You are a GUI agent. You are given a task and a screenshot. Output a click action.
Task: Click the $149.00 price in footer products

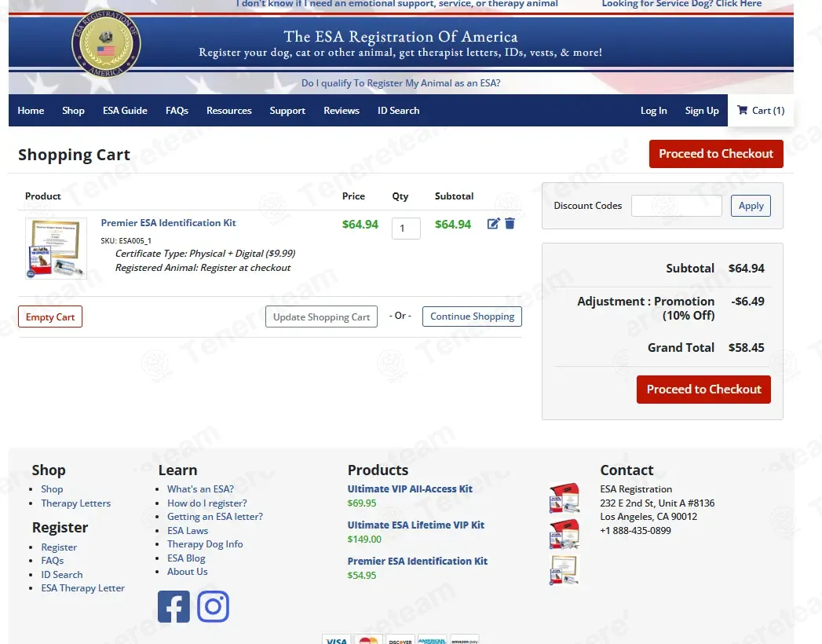coord(364,539)
